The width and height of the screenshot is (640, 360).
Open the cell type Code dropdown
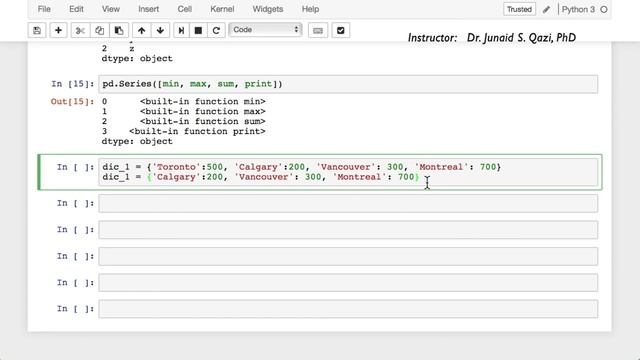point(265,30)
